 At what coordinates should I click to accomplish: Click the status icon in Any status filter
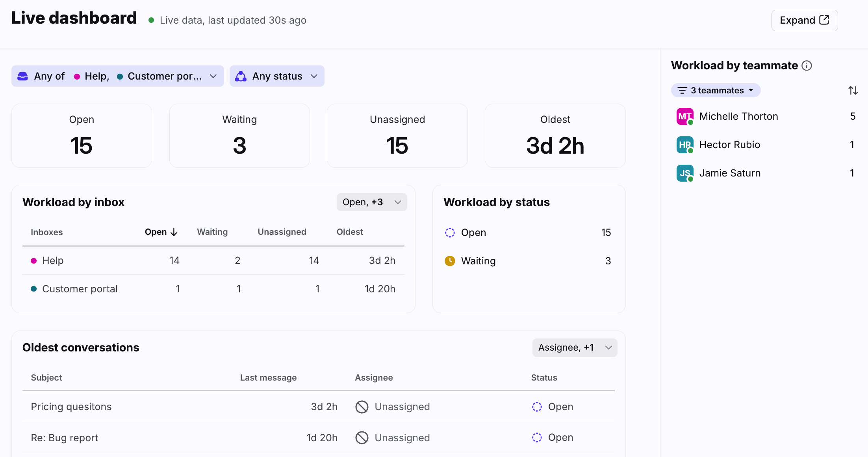[x=241, y=76]
